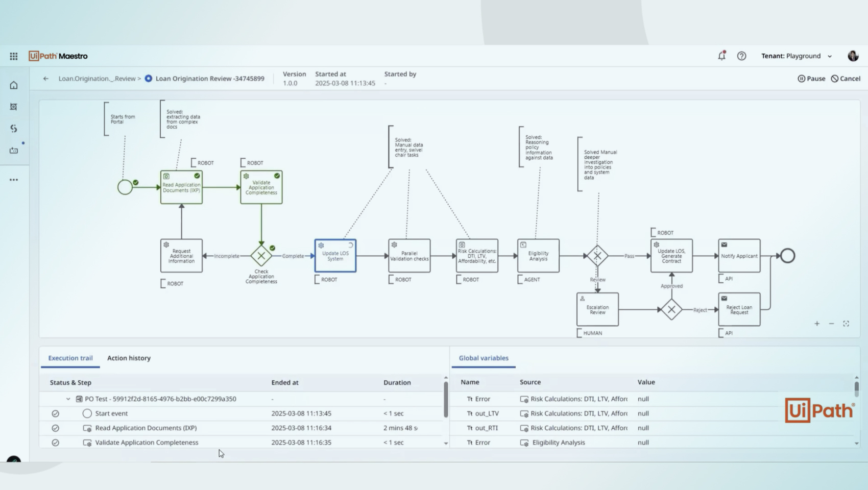Select the Global variables tab

[x=484, y=358]
